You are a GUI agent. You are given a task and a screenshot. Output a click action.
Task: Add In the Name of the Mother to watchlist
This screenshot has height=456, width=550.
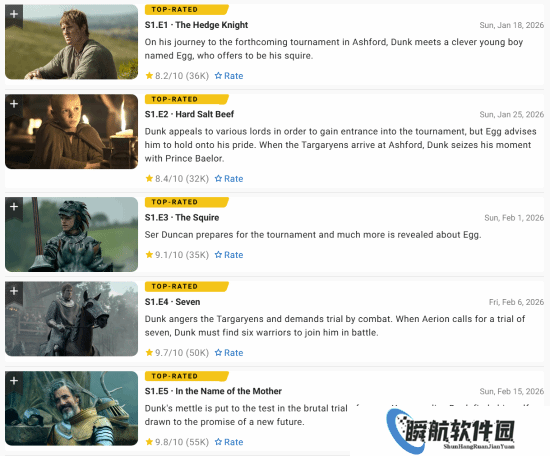pos(14,381)
